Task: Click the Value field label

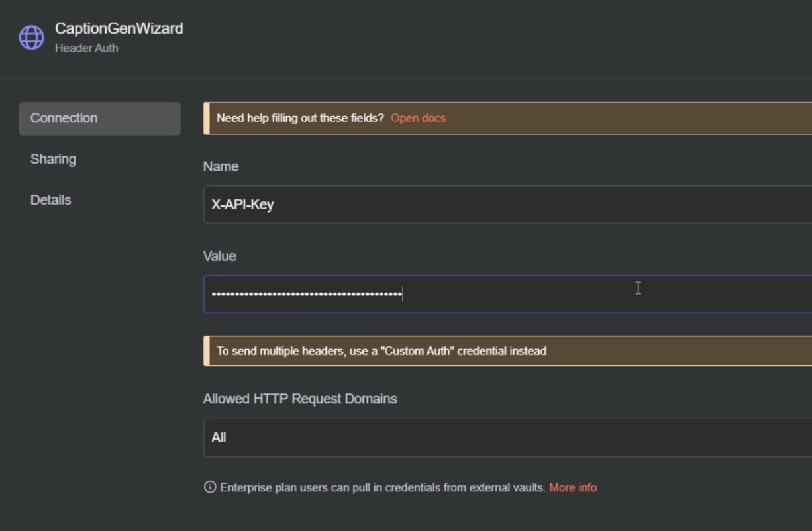Action: point(219,256)
